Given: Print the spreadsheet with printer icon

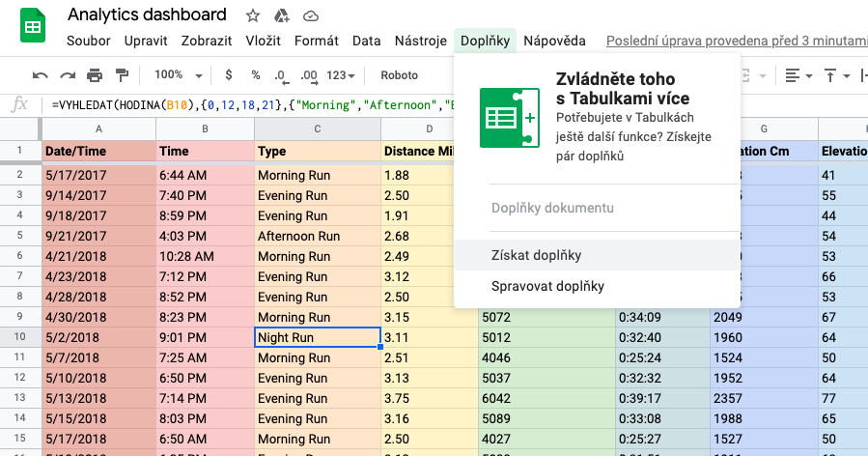Looking at the screenshot, I should [95, 75].
